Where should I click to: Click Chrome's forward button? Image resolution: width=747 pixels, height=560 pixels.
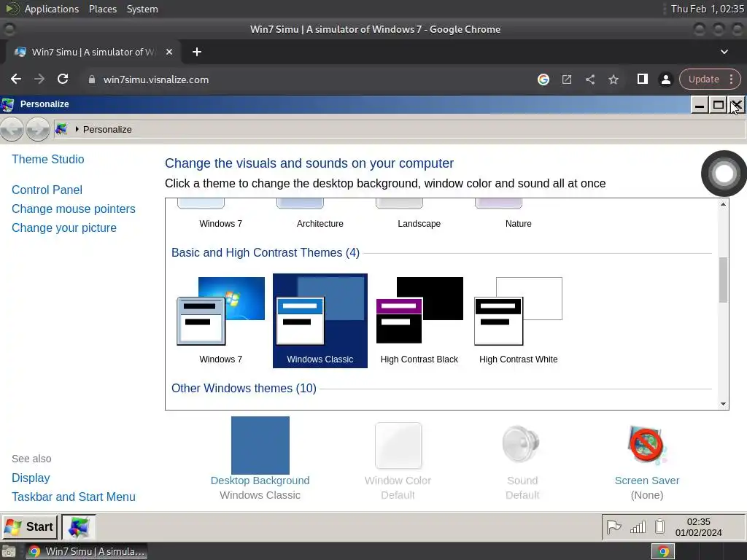pyautogui.click(x=39, y=79)
